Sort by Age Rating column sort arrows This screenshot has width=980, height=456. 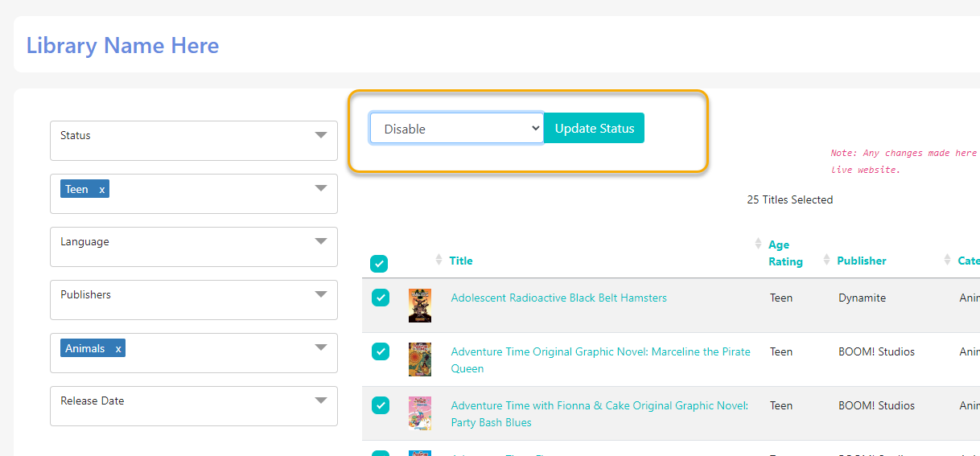point(758,244)
